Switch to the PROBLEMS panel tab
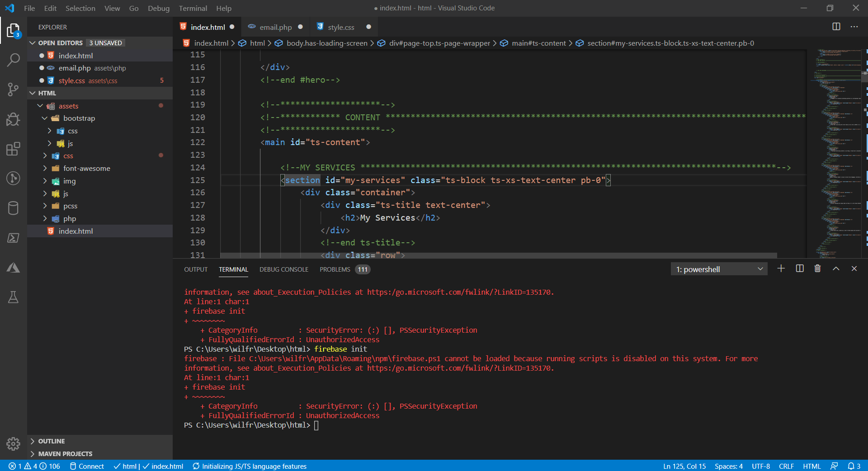 pyautogui.click(x=335, y=269)
